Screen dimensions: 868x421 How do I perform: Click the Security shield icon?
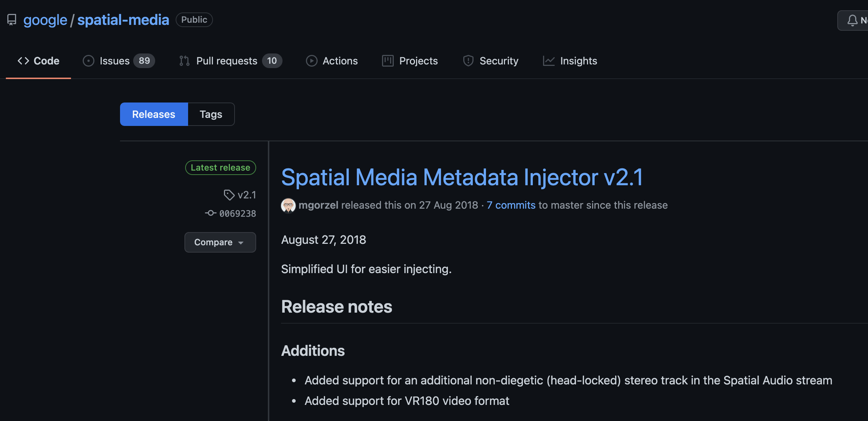click(x=468, y=61)
